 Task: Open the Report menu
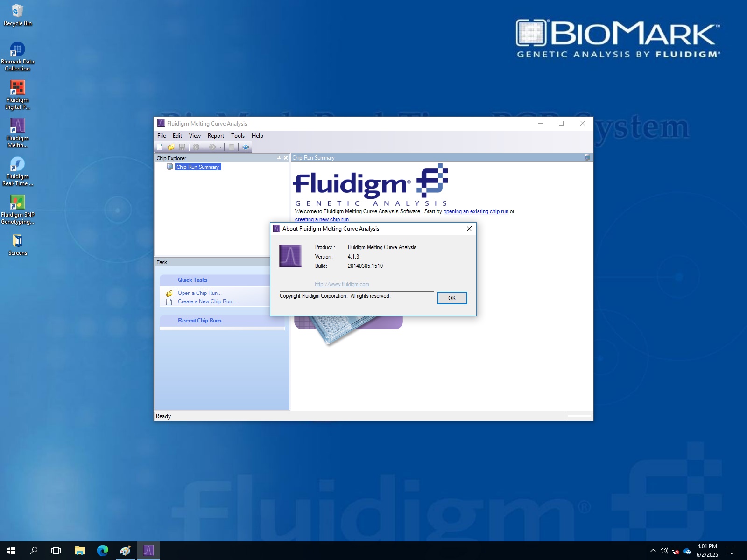[216, 136]
